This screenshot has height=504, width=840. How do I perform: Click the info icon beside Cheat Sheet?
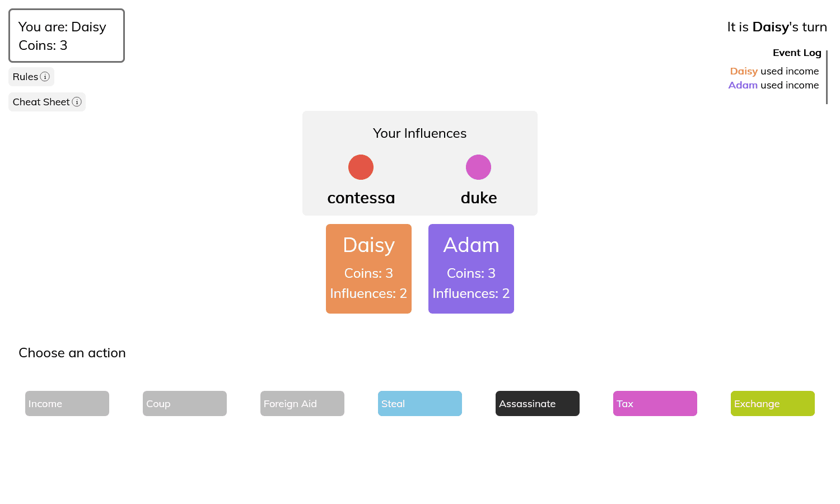[x=77, y=102]
